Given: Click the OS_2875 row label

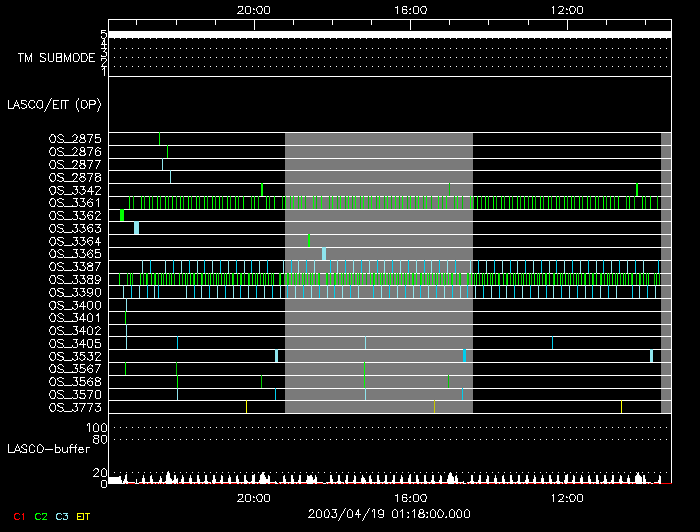Looking at the screenshot, I should click(75, 139).
